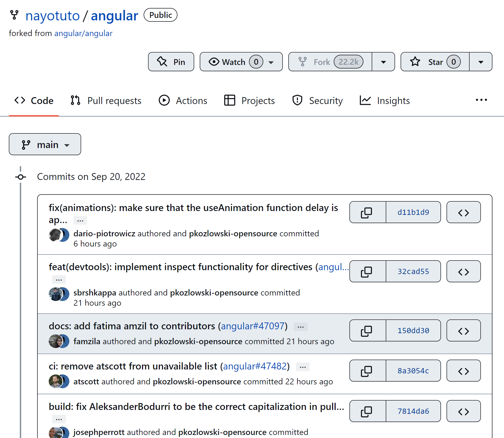Switch to Insights tab
The image size is (504, 438).
point(385,100)
